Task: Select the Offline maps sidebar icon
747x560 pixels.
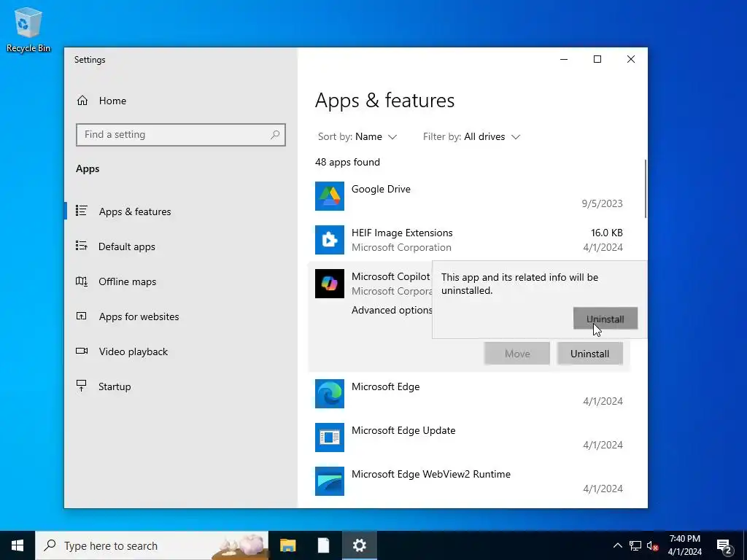Action: pyautogui.click(x=82, y=281)
